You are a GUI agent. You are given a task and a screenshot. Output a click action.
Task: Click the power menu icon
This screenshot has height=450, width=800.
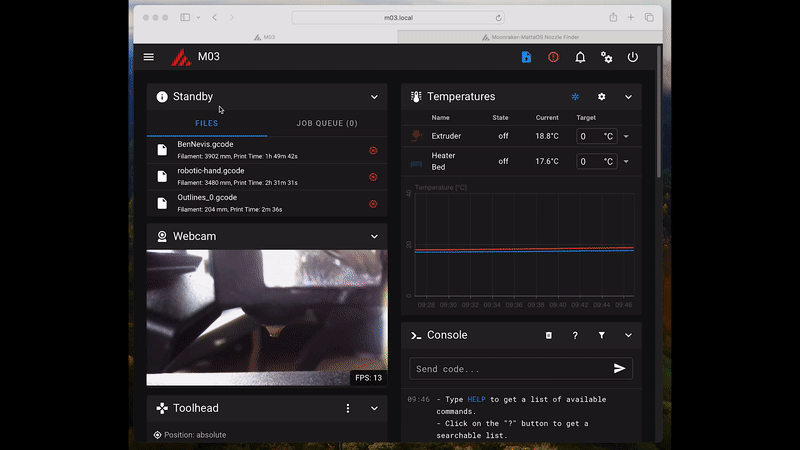click(x=632, y=57)
